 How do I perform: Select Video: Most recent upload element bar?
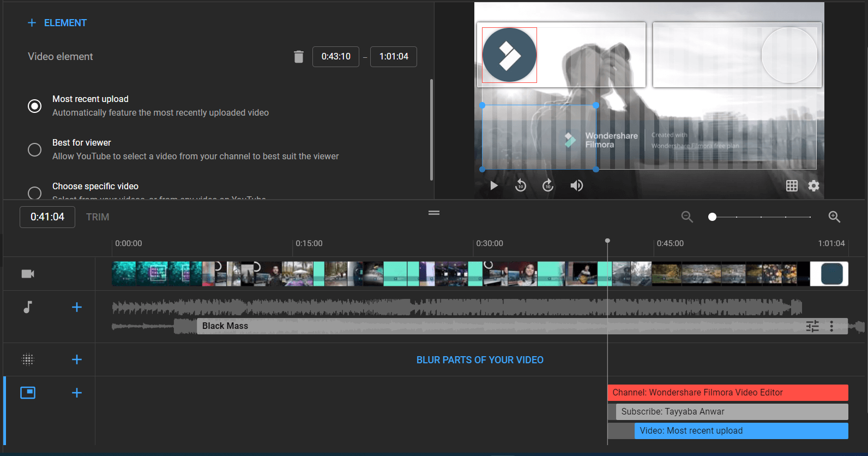(x=742, y=431)
